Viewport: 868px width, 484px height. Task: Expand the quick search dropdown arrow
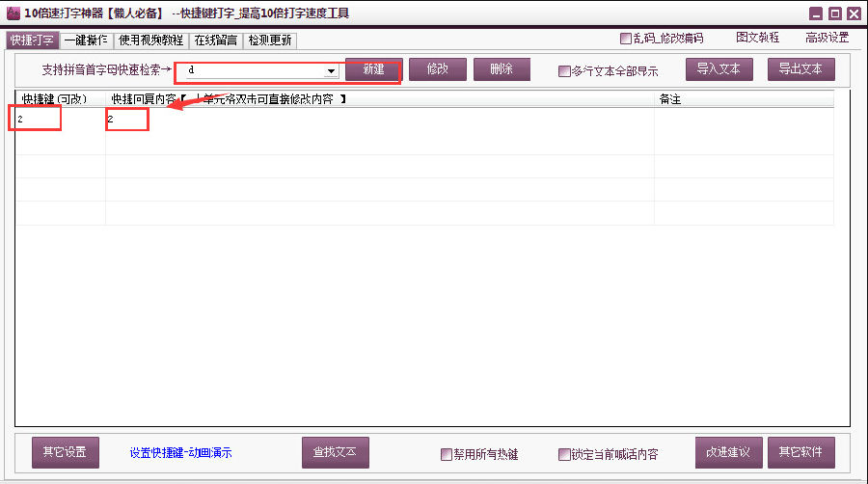click(331, 70)
